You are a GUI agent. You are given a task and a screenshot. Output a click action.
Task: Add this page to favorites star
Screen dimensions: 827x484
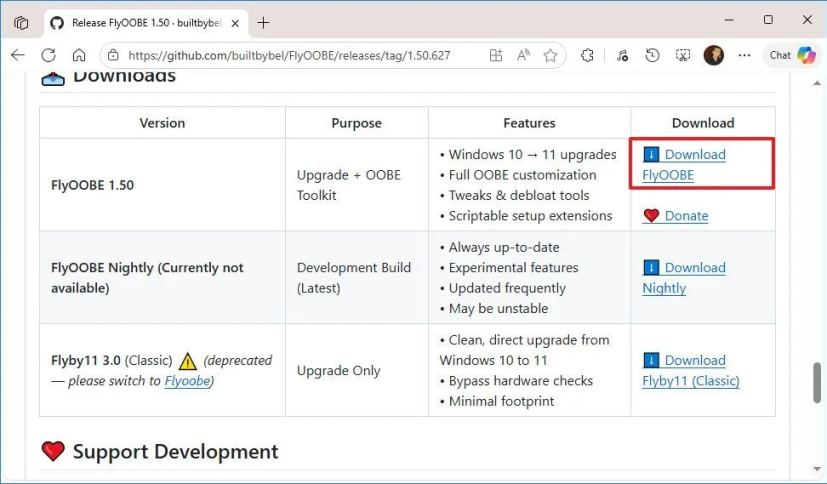[550, 56]
